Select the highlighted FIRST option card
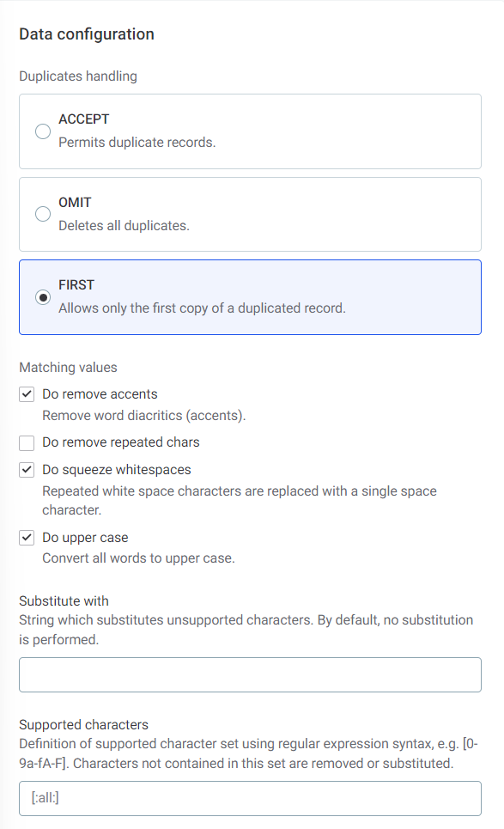 [249, 296]
